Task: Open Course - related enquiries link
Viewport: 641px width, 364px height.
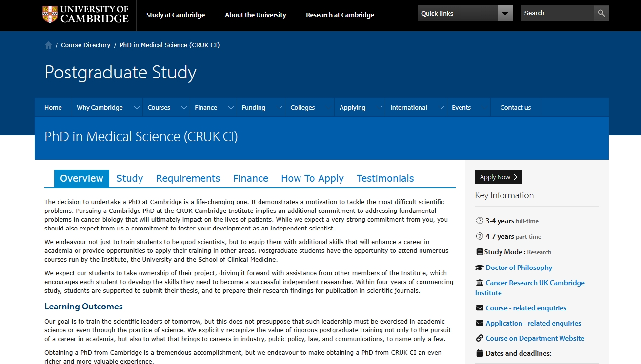Action: coord(526,308)
